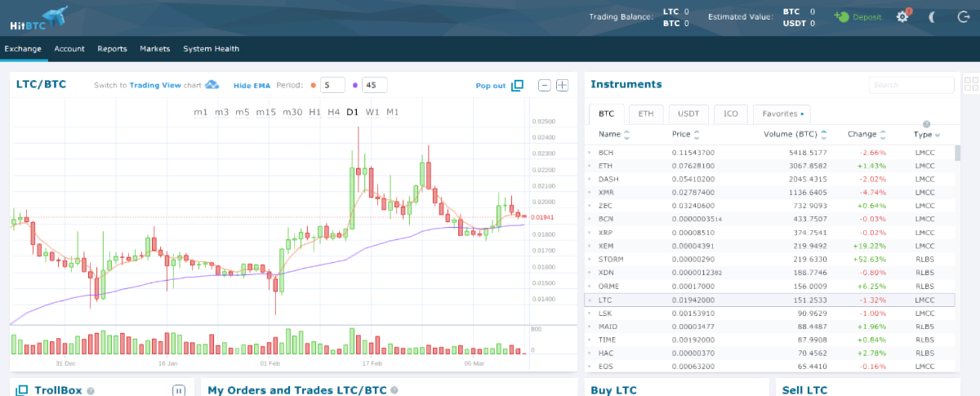
Task: Focus the EMA period field showing 45
Action: pyautogui.click(x=375, y=85)
